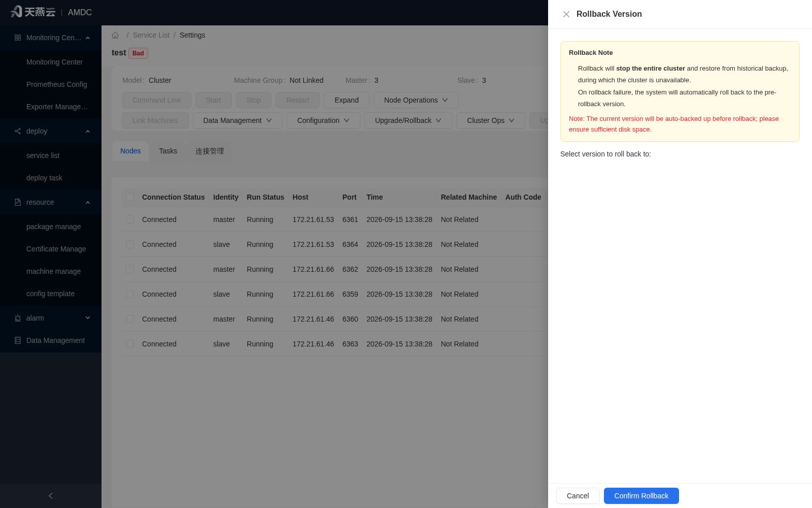Open the Cluster Ops dropdown
This screenshot has height=508, width=812.
tap(491, 120)
